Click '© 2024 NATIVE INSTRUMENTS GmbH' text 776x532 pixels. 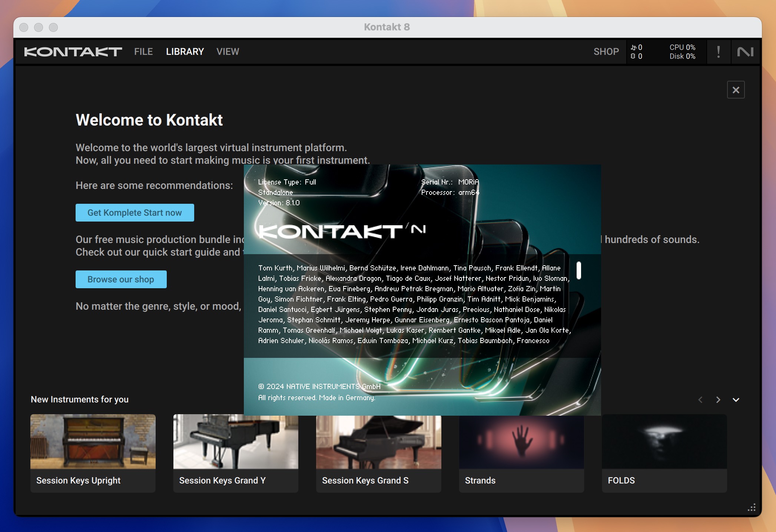pos(319,386)
